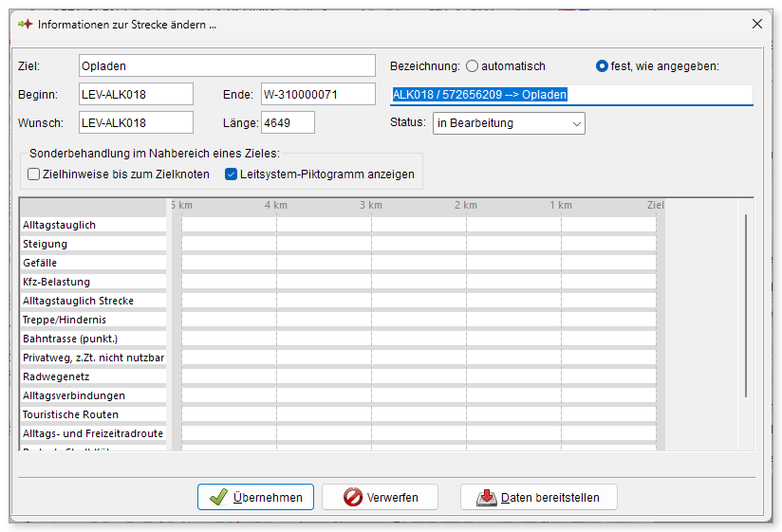Click the 2 km distance marker
This screenshot has width=782, height=532.
point(465,205)
